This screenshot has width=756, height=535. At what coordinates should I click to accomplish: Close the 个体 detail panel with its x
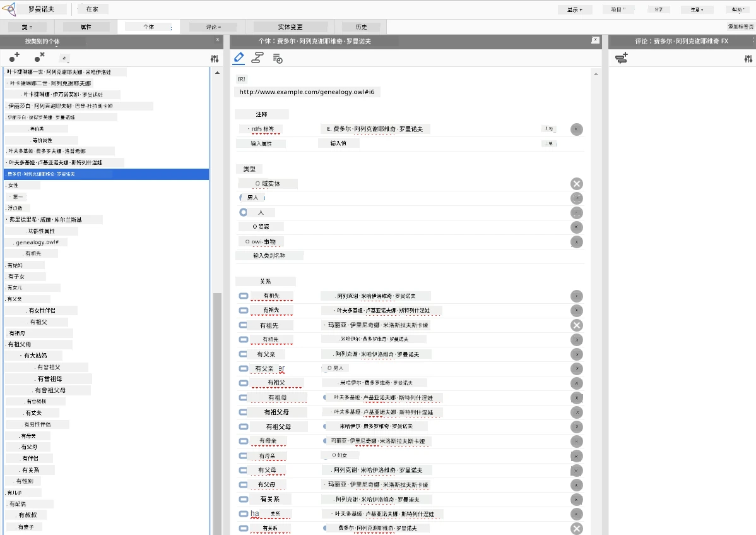point(596,40)
